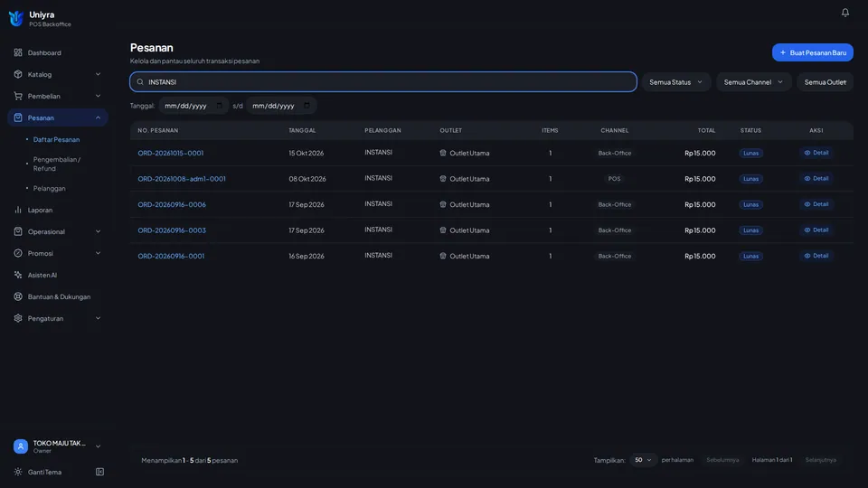The height and width of the screenshot is (488, 868).
Task: Click the Dashboard grid icon
Action: tap(18, 52)
